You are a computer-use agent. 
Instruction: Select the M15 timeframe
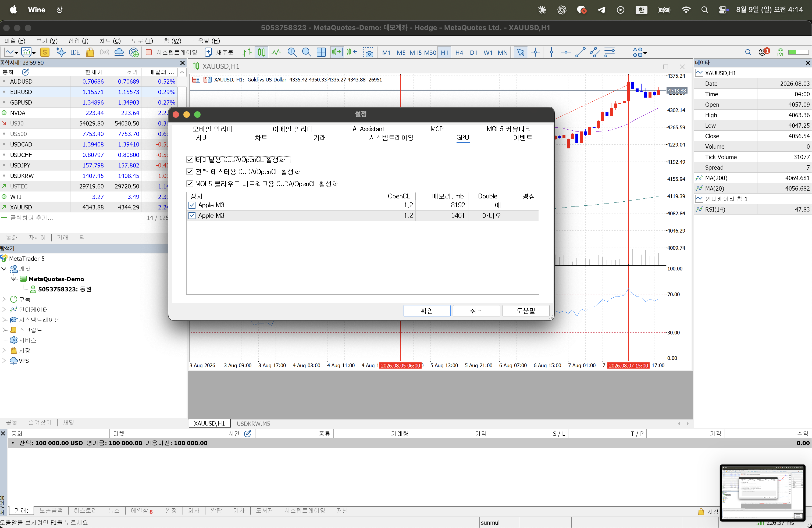point(415,52)
